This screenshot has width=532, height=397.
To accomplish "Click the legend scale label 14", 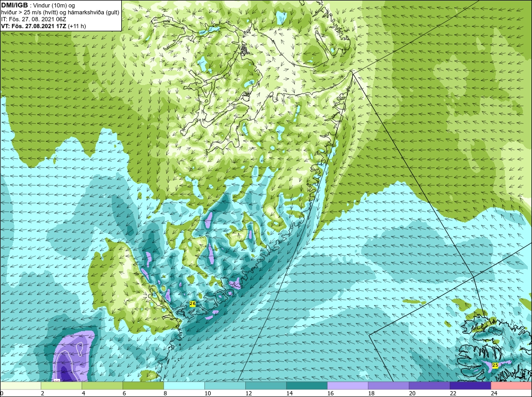I will pos(289,393).
